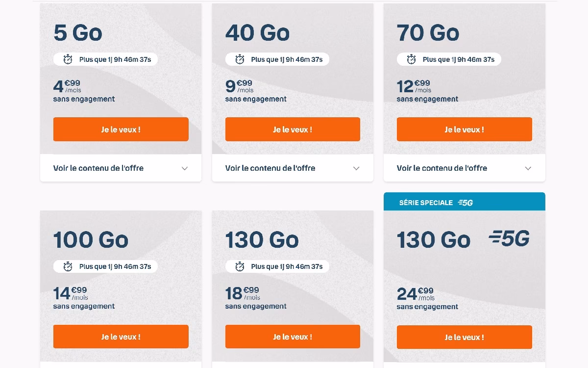Click the timer icon on the 130 Go card
The height and width of the screenshot is (368, 588).
(240, 266)
